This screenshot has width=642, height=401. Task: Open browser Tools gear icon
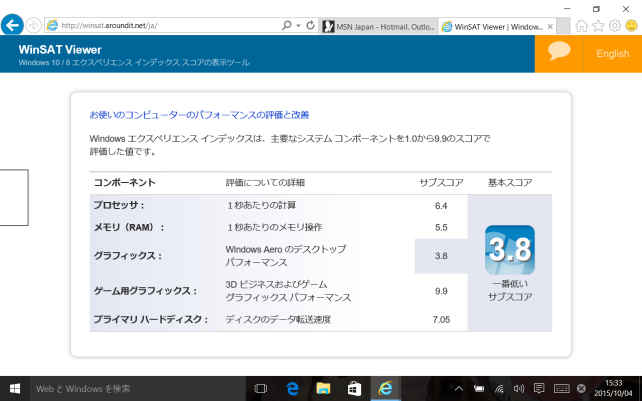pos(615,26)
